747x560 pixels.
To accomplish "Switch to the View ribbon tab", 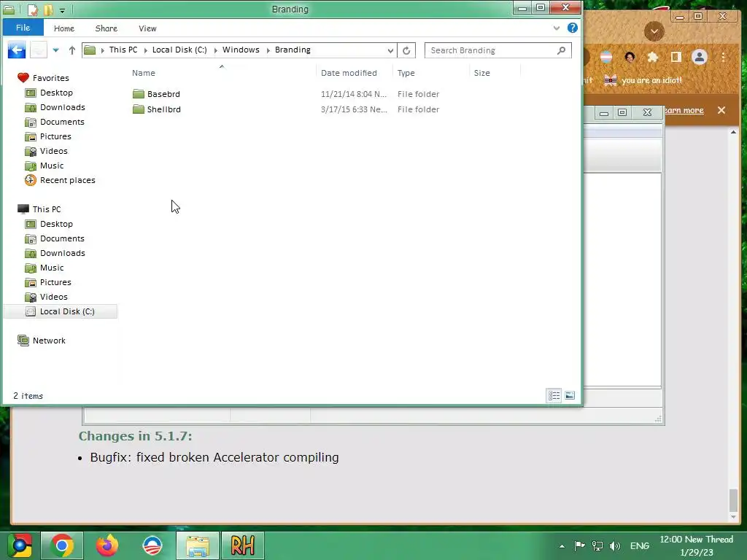I will [147, 28].
